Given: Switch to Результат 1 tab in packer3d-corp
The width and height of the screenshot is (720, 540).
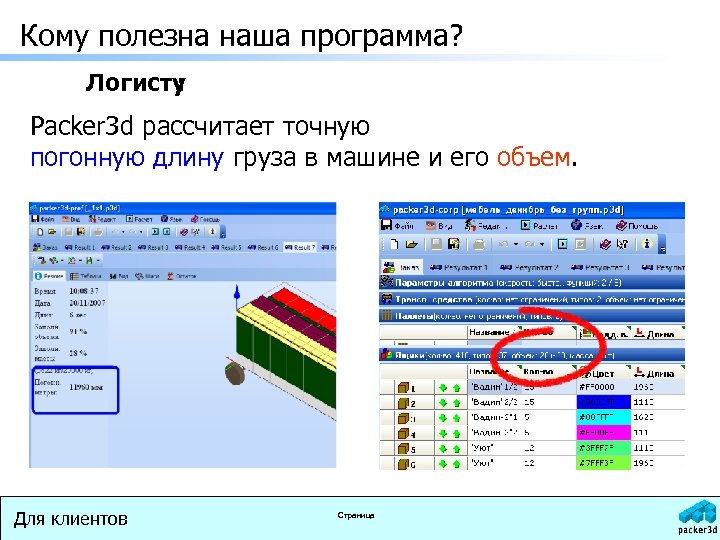Looking at the screenshot, I should click(458, 267).
